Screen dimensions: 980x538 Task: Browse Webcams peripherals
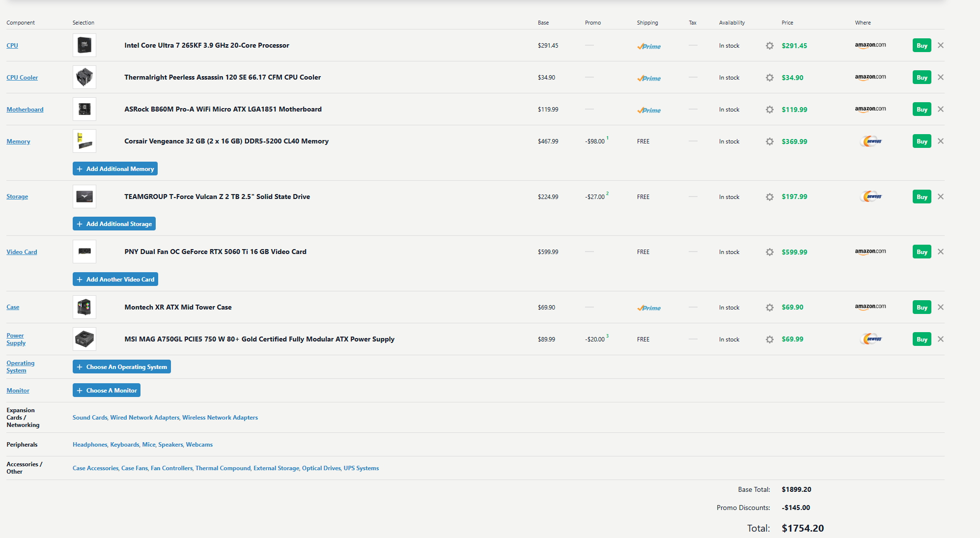tap(199, 445)
